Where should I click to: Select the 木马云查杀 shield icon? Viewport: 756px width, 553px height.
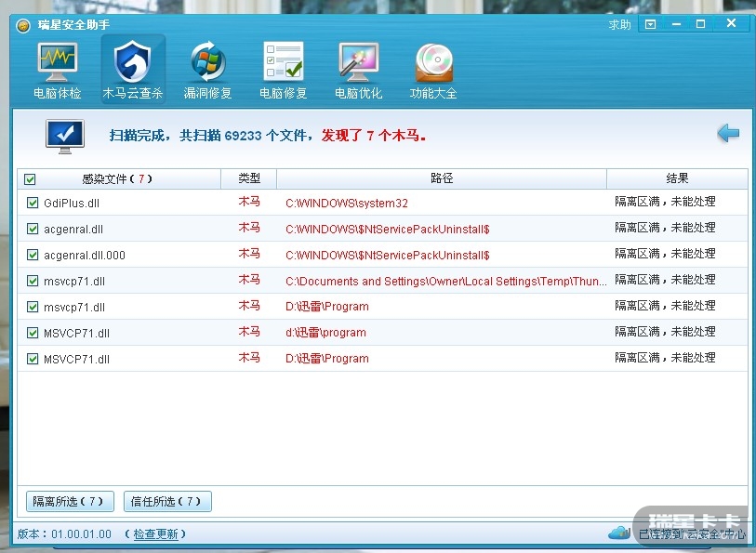coord(133,62)
